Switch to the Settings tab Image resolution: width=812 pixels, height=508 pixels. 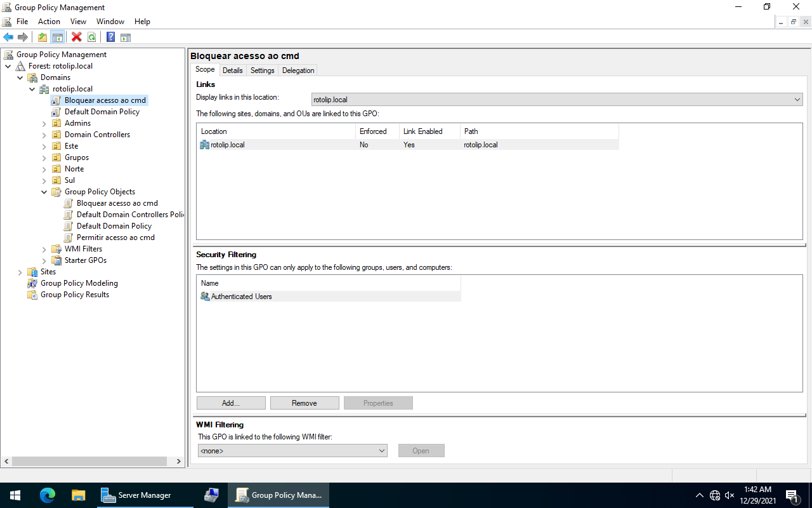pyautogui.click(x=262, y=70)
